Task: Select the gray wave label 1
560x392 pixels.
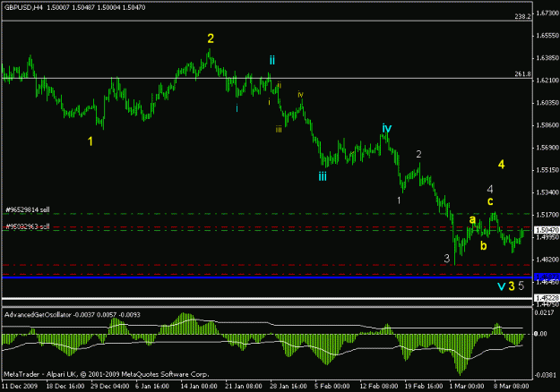Action: (x=399, y=200)
